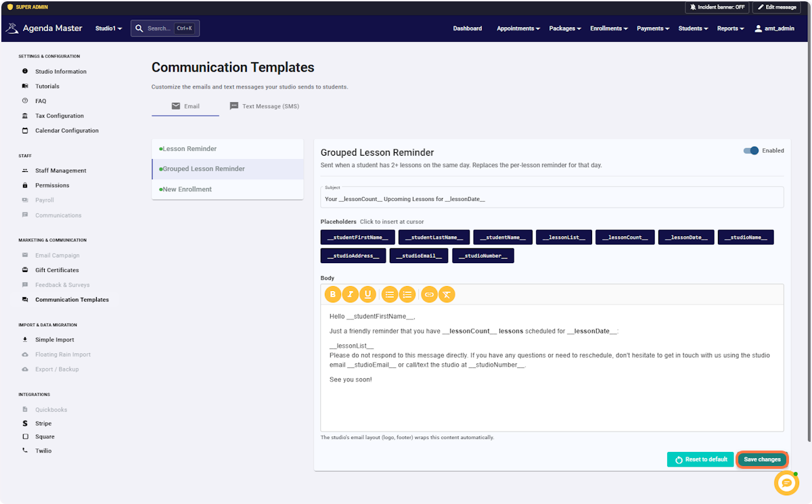Expand the Payments menu
812x504 pixels.
(653, 28)
